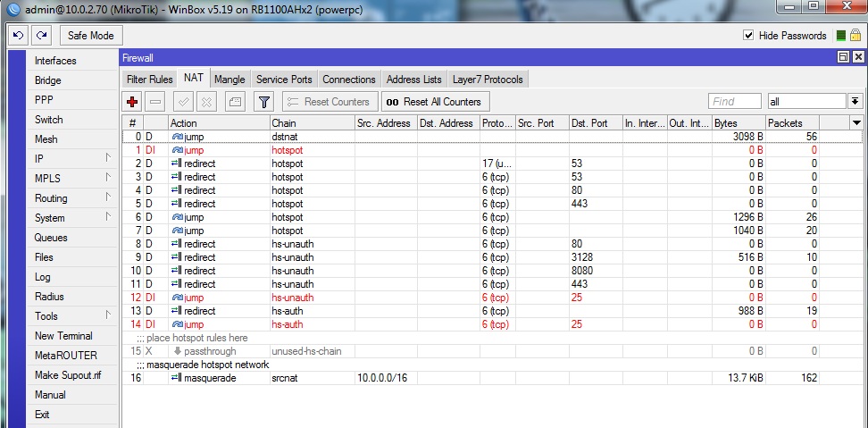Click the Enable checkmark toolbar icon

click(x=183, y=102)
